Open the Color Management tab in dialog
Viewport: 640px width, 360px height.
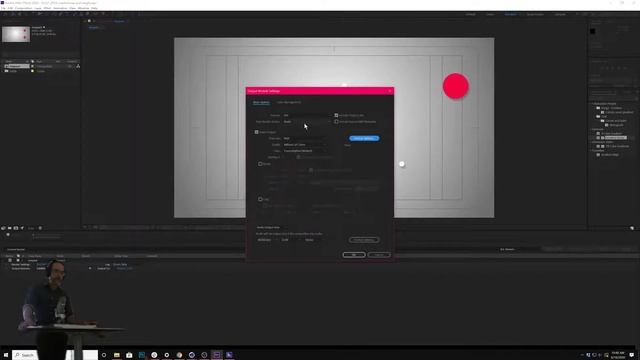(289, 102)
